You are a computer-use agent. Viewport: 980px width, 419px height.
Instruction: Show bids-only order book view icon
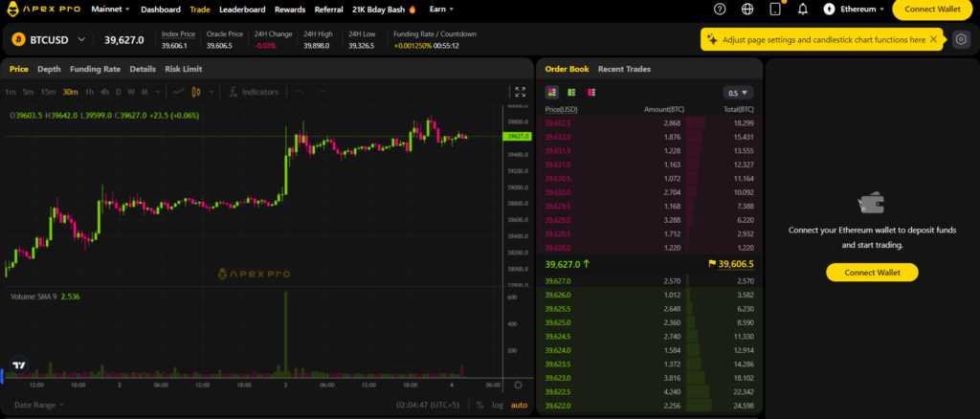point(571,93)
